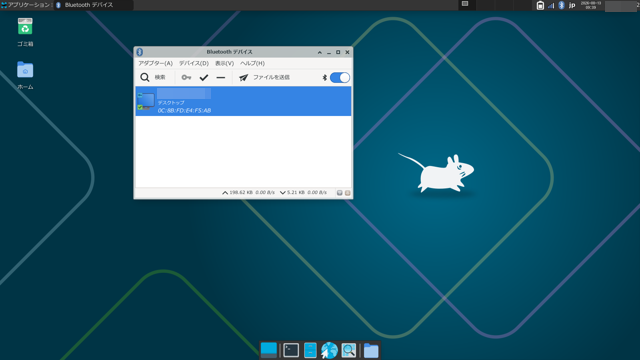
Task: Launch the web browser from the dock
Action: click(329, 350)
